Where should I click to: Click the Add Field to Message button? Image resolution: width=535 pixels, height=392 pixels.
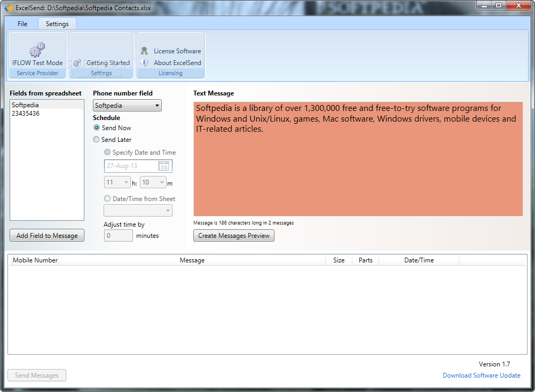47,236
